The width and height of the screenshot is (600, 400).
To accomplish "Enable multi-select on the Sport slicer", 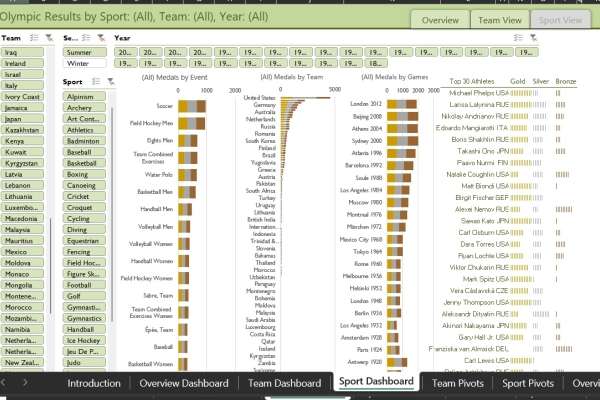I will tap(96, 81).
